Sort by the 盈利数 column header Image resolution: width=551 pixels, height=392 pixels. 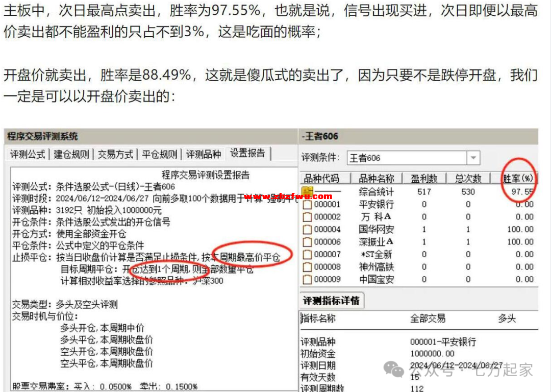point(423,179)
